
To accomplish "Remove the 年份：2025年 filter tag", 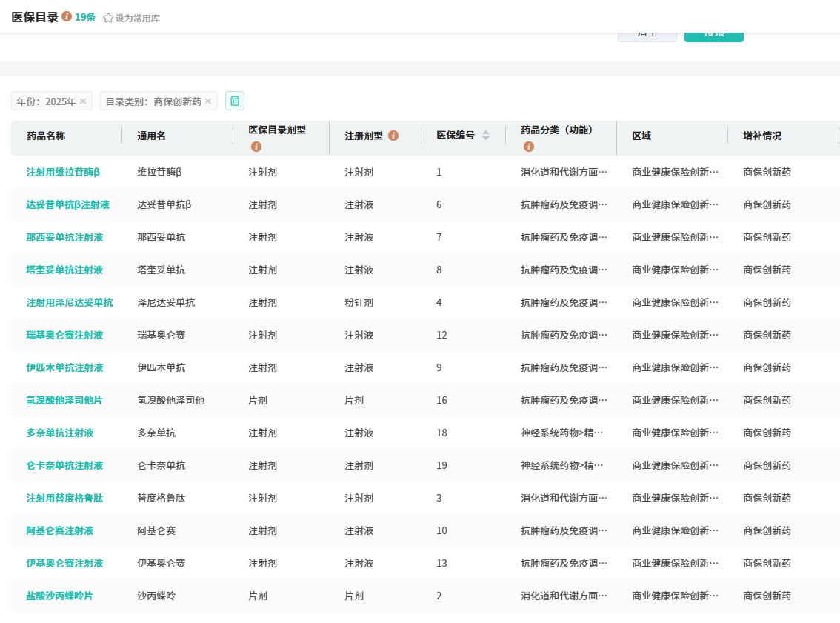I will [x=83, y=101].
